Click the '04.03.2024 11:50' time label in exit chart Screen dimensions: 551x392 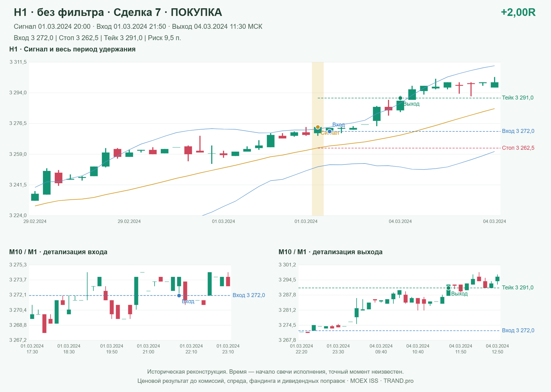tap(461, 349)
